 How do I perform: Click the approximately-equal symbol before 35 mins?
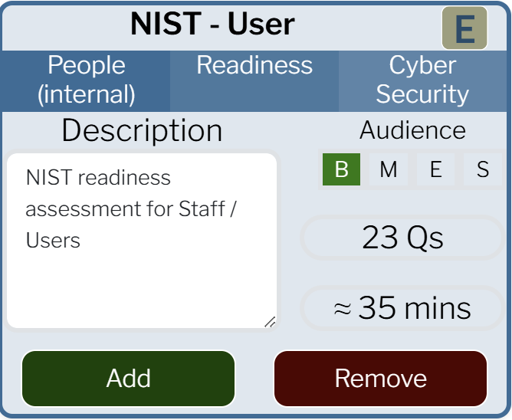[x=342, y=309]
